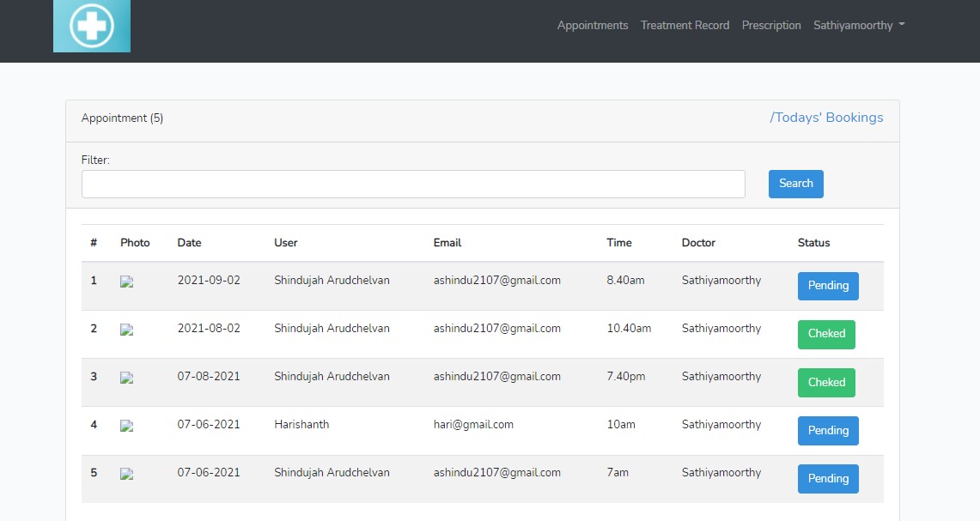Click Pending on the 7am appointment row

point(827,478)
